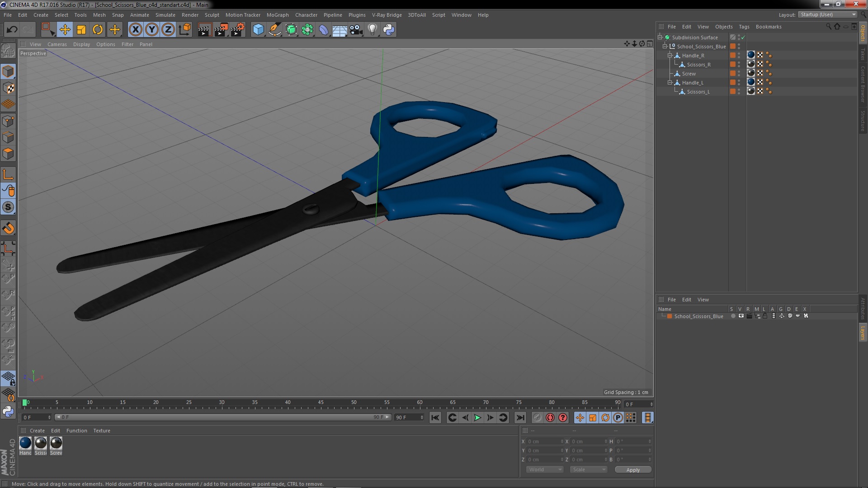This screenshot has height=488, width=868.
Task: Open the deformer objects icon
Action: [x=324, y=30]
